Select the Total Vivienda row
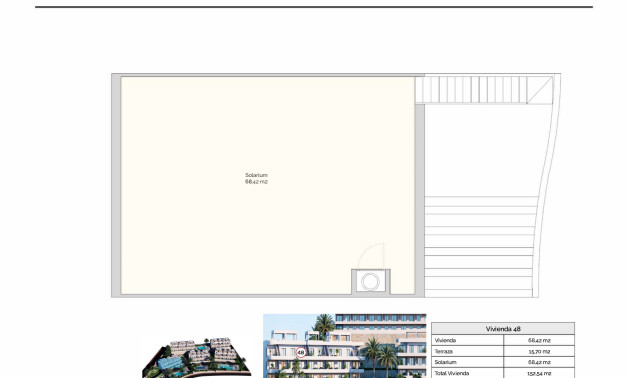 (503, 373)
